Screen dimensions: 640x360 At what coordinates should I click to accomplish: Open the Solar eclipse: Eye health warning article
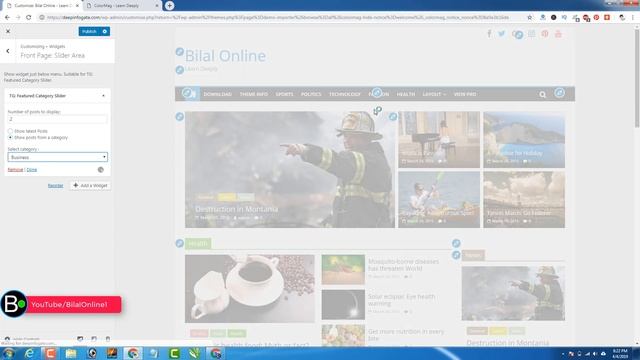401,300
